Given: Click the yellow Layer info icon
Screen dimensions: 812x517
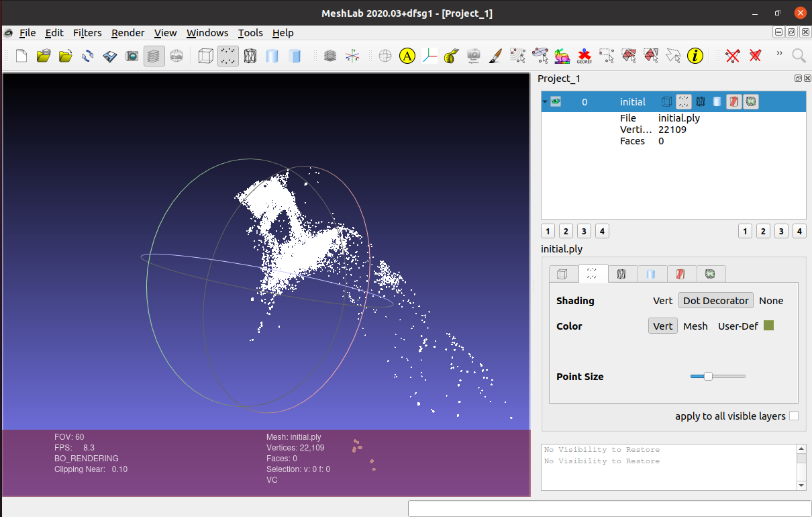Looking at the screenshot, I should tap(695, 56).
